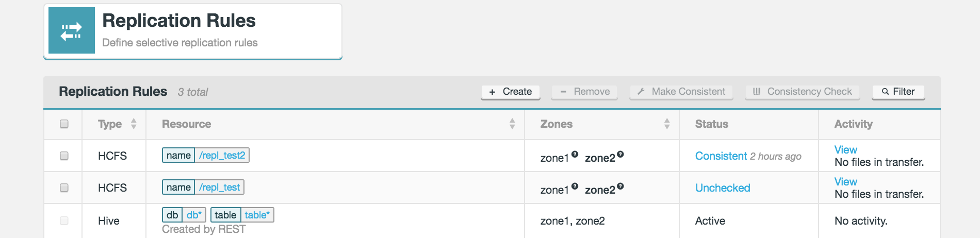Click the Replication Rules arrows icon

(71, 31)
